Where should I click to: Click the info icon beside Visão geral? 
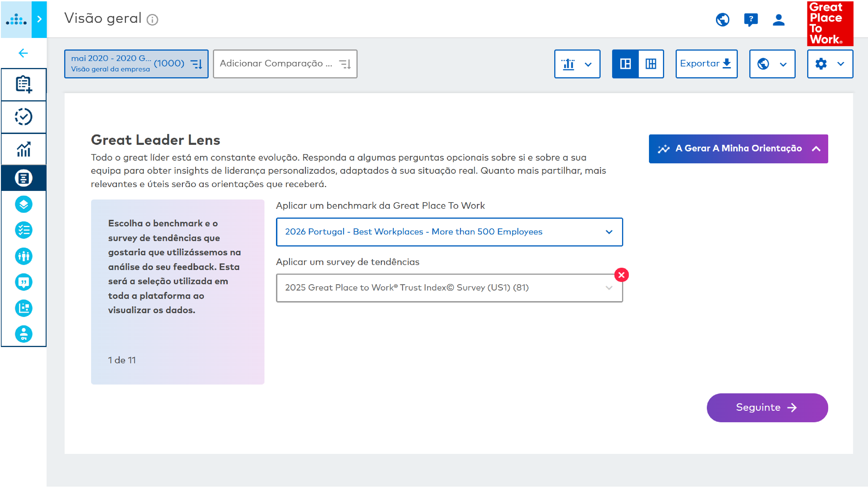pyautogui.click(x=152, y=19)
